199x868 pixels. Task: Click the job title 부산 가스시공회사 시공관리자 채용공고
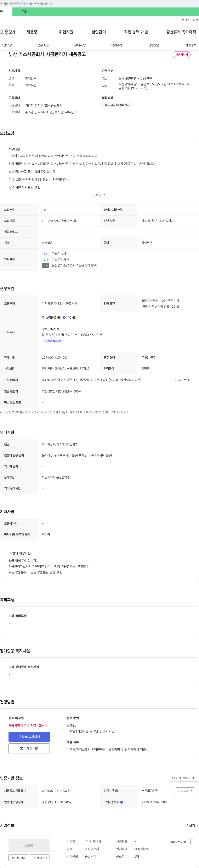(x=47, y=54)
